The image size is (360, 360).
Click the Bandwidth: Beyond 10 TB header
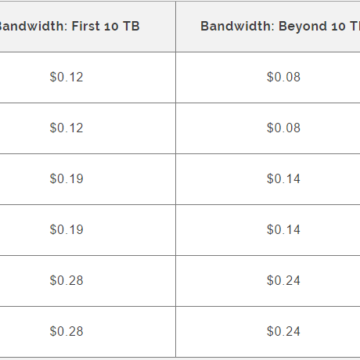click(268, 26)
